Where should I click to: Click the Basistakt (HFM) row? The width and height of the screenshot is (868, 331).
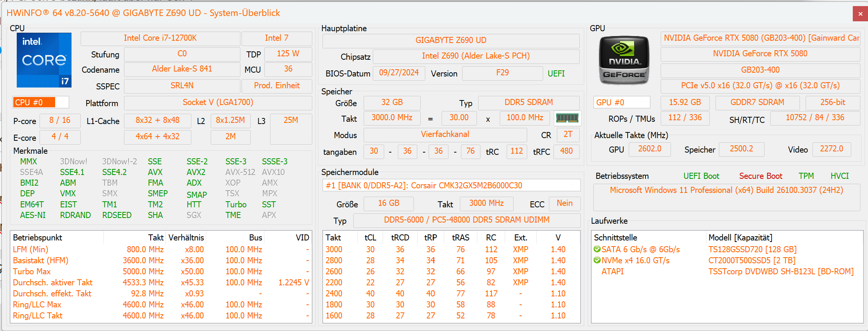(x=161, y=261)
